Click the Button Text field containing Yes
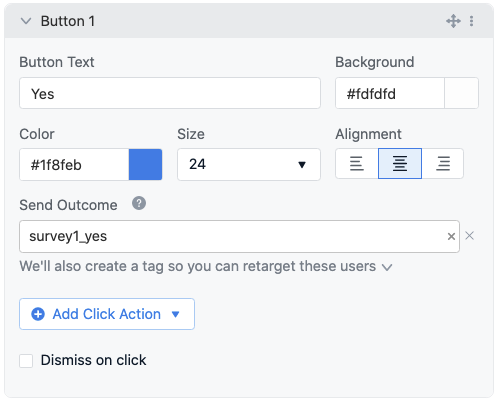Image resolution: width=498 pixels, height=402 pixels. 170,93
